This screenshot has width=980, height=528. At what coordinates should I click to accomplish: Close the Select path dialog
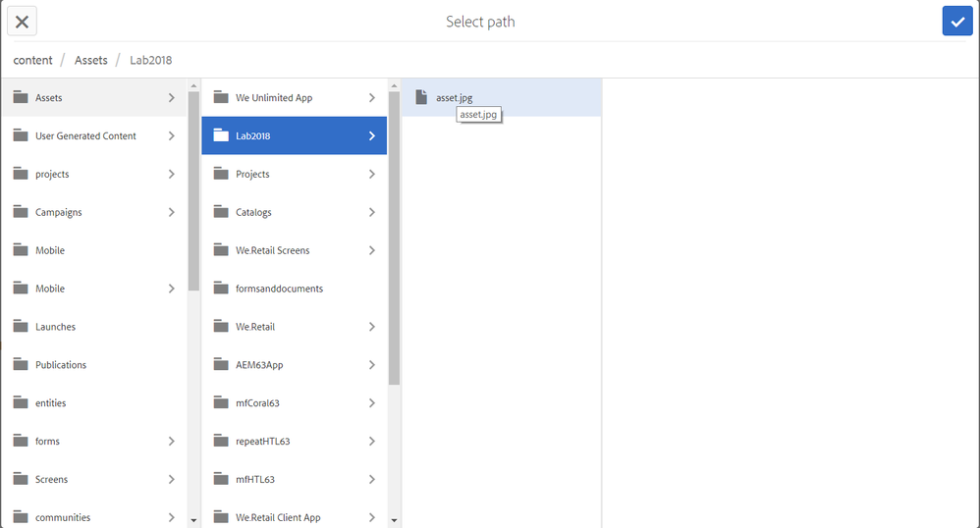pos(22,22)
